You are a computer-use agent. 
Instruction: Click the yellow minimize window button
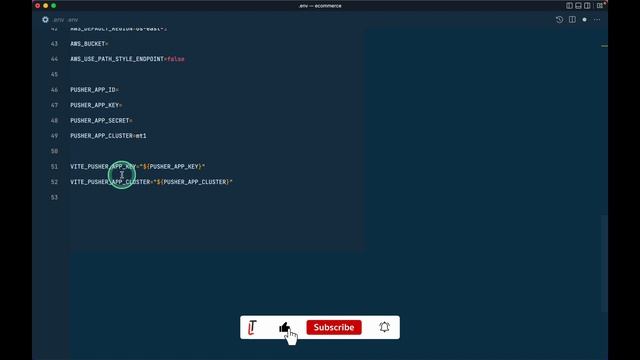pos(45,6)
